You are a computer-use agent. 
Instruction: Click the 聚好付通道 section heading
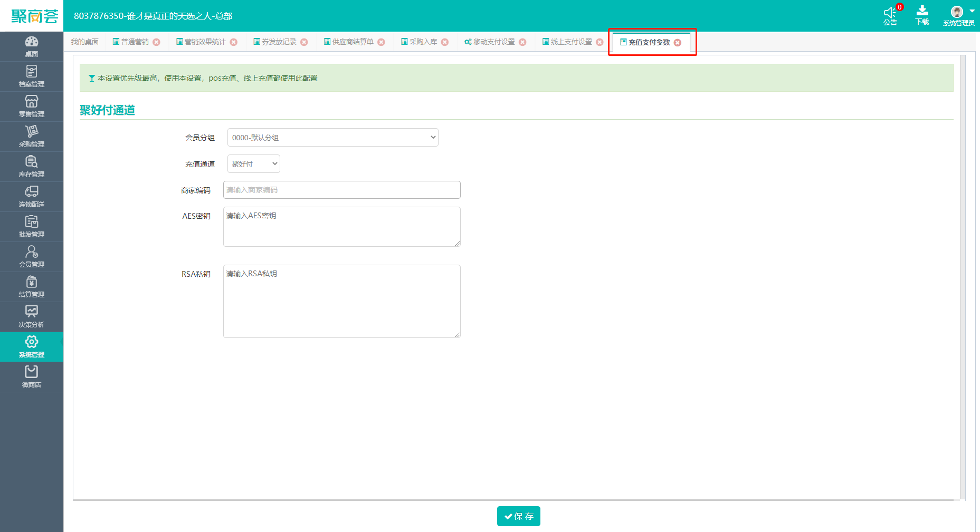[x=107, y=110]
